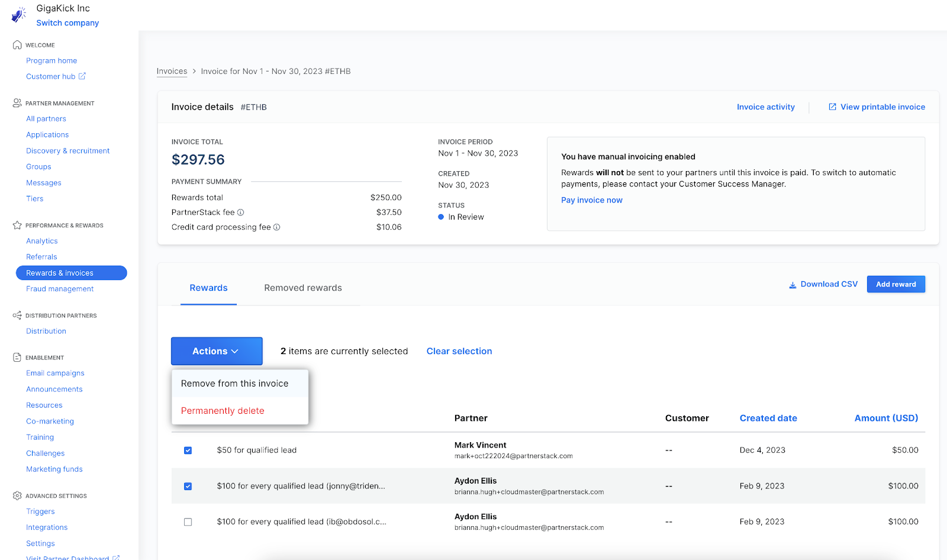Image resolution: width=947 pixels, height=560 pixels.
Task: Click the GigaKick company logo icon
Action: point(19,15)
